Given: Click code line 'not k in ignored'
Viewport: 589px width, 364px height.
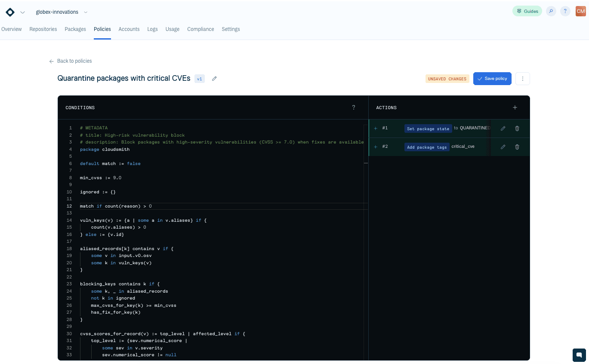Looking at the screenshot, I should [x=113, y=298].
